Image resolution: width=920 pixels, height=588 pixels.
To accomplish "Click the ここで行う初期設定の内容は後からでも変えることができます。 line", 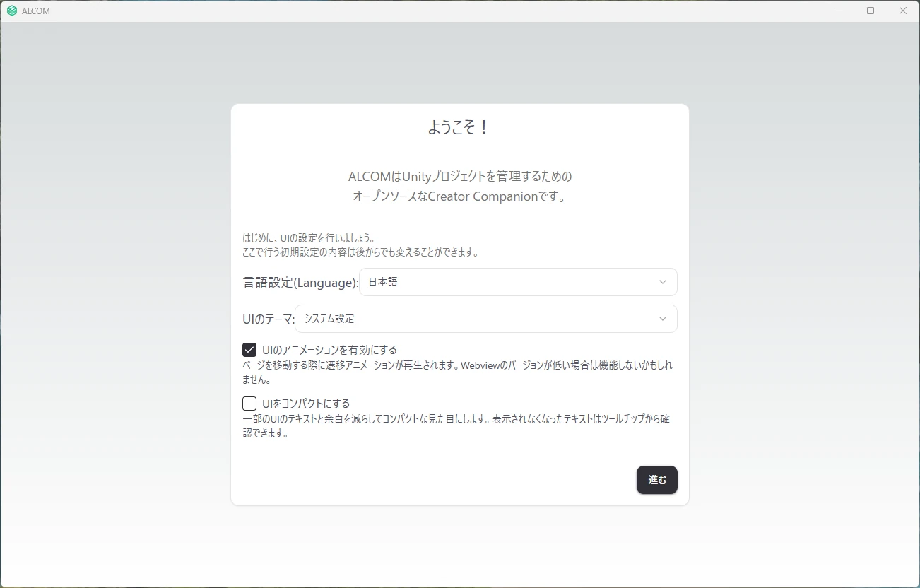I will [x=361, y=252].
